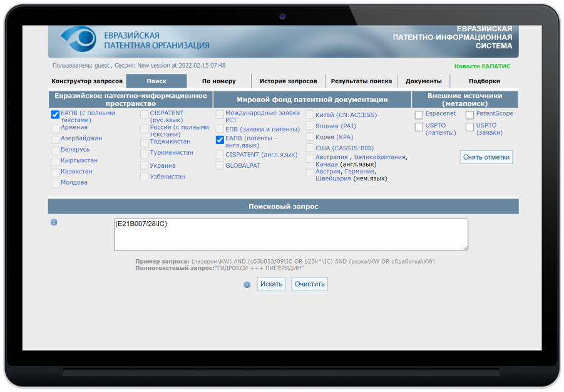Tick the PatentScope checkbox
The height and width of the screenshot is (392, 564).
pos(469,115)
